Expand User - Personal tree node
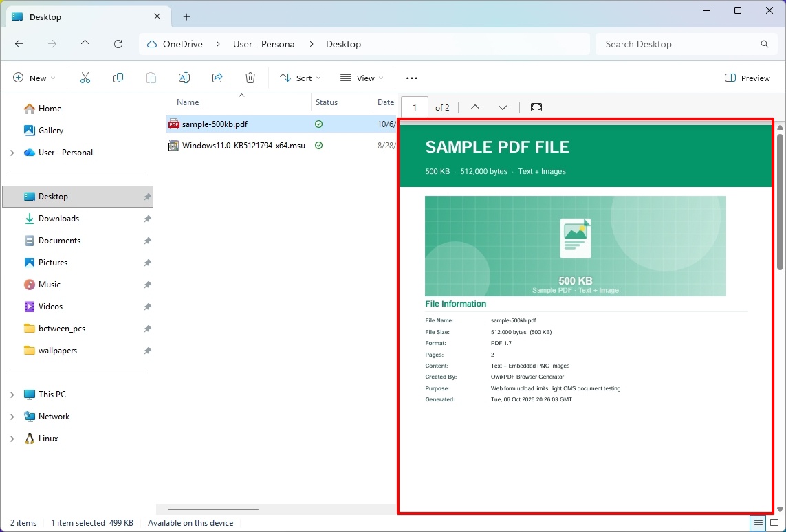This screenshot has height=532, width=786. point(12,153)
